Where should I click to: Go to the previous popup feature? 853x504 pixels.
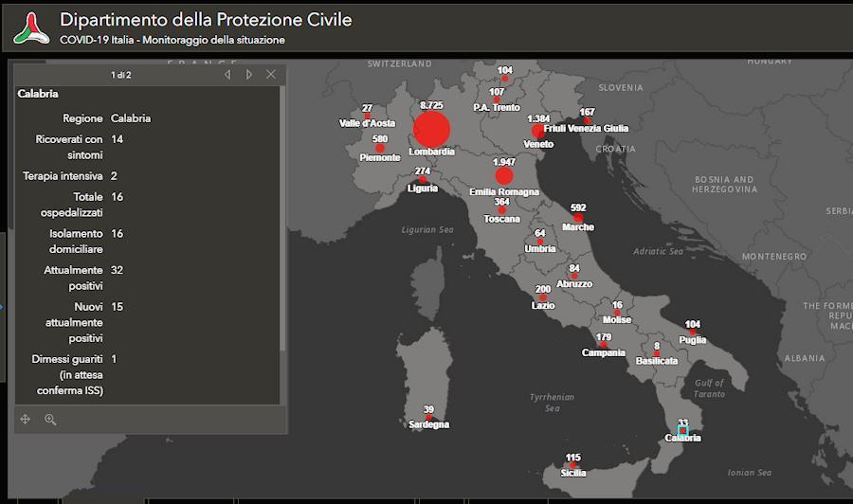[x=227, y=75]
